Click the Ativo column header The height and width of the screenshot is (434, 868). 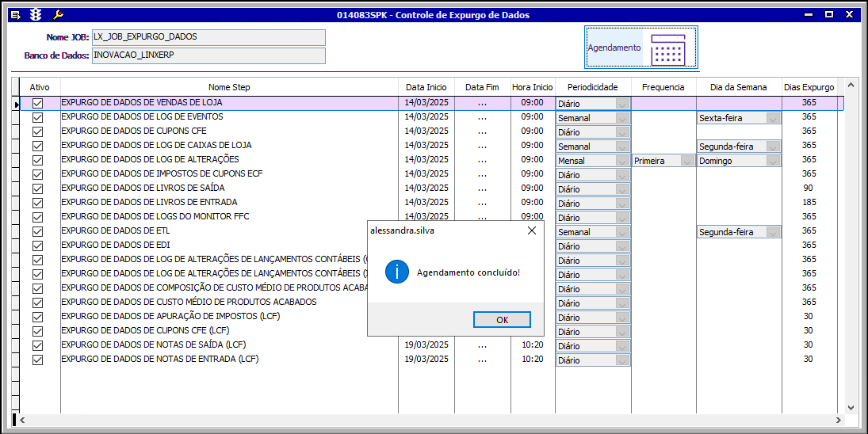point(40,87)
